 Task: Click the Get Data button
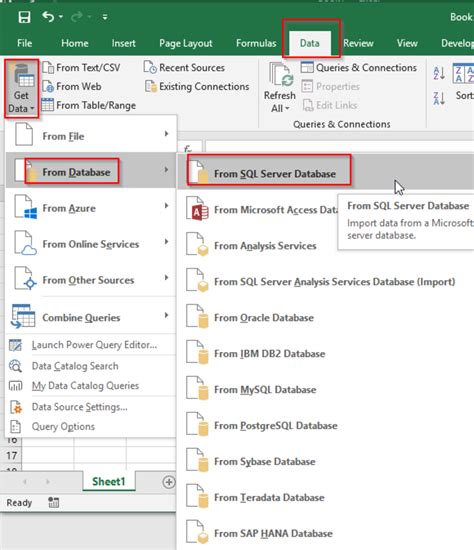tap(21, 88)
